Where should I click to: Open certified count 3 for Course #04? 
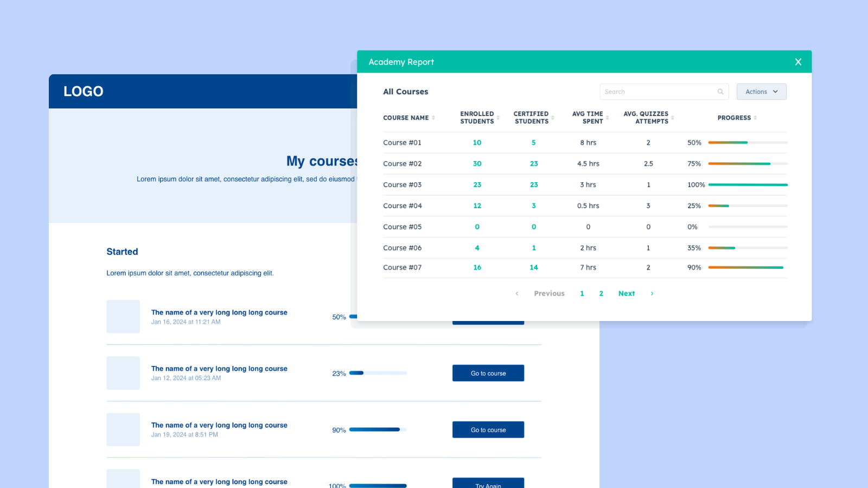point(534,206)
